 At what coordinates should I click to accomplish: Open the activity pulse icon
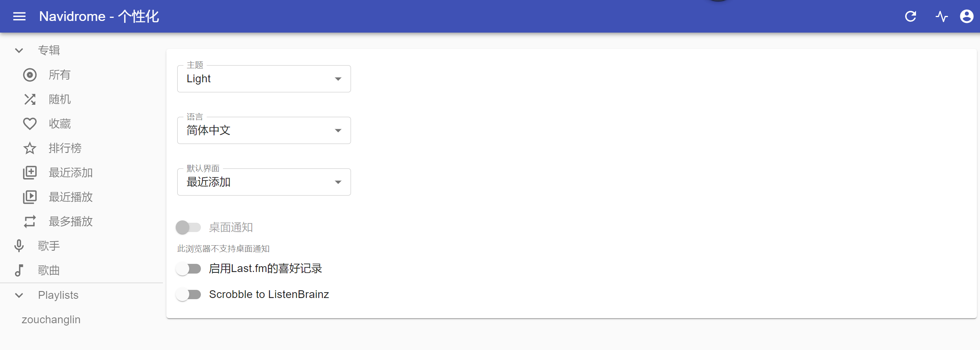coord(942,16)
